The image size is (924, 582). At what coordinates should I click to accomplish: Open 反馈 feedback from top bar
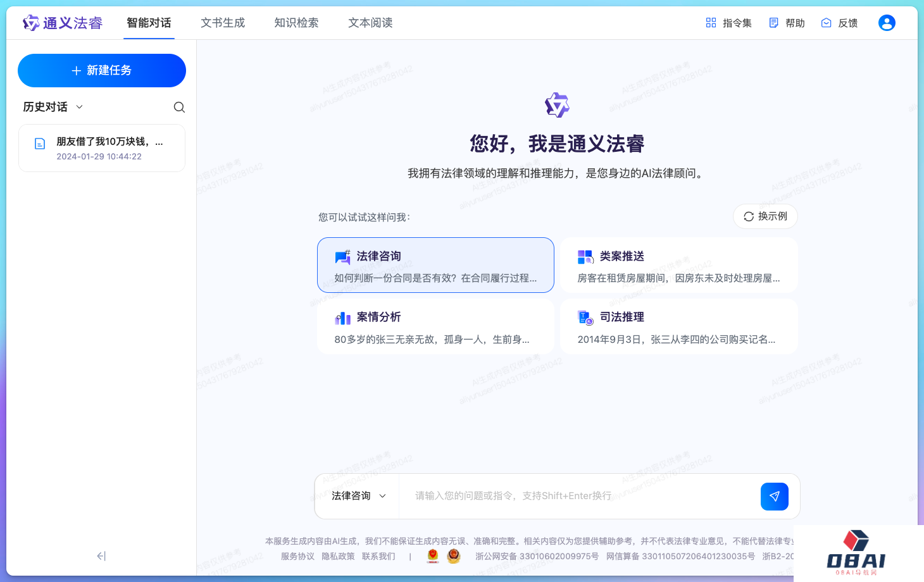coord(839,23)
